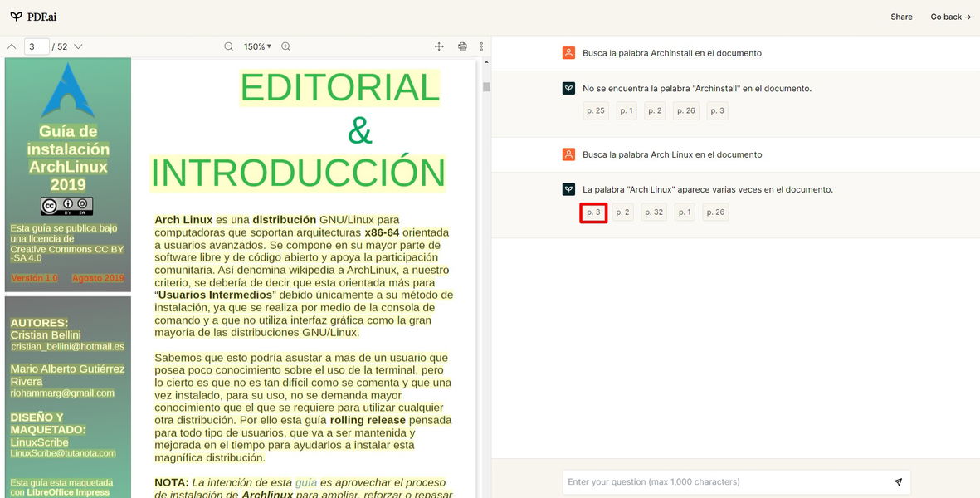Screen dimensions: 980x498
Task: Click 'cristian_bellini@hotmail.es' email text
Action: point(67,346)
